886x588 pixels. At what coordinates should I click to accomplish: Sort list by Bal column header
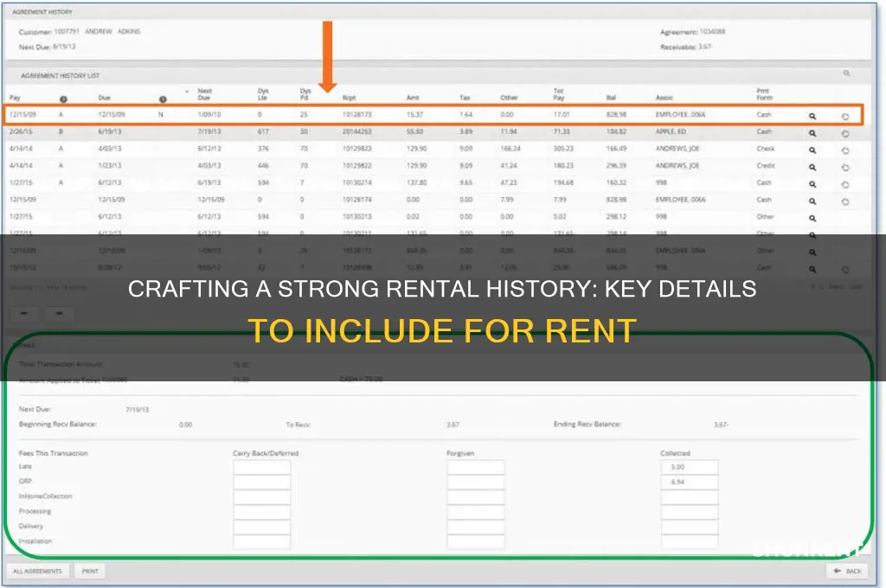pyautogui.click(x=611, y=98)
